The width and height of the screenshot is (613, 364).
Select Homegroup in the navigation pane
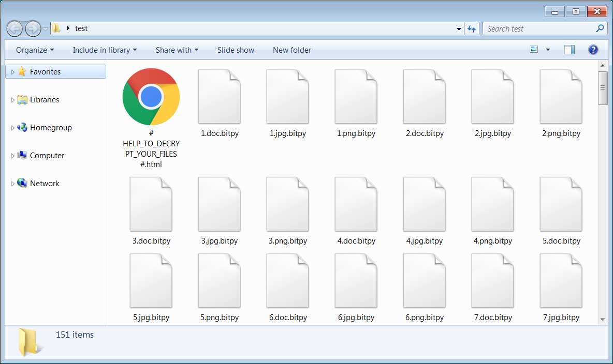pyautogui.click(x=50, y=127)
